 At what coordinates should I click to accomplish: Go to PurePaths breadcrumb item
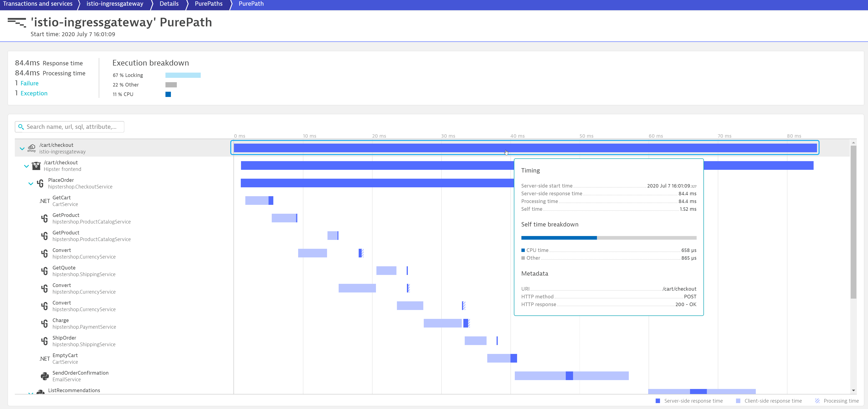tap(208, 4)
